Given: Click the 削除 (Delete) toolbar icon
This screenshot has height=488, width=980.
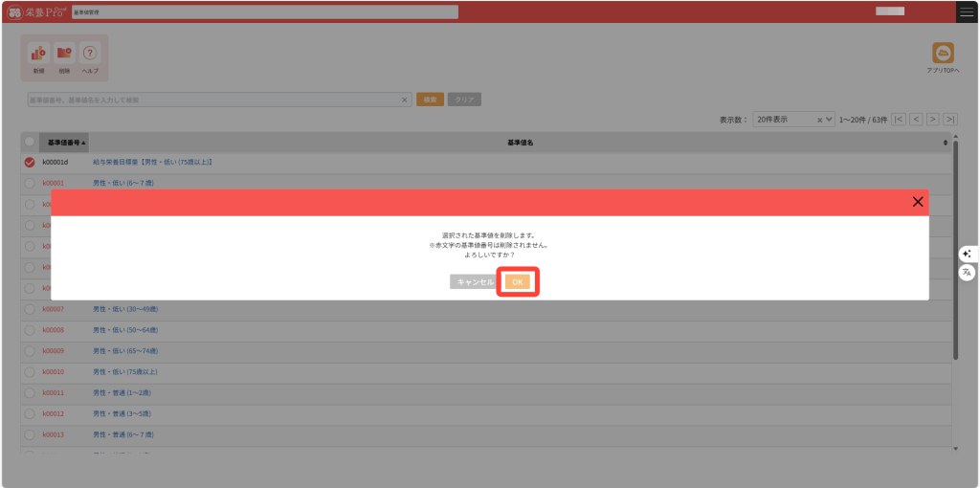Looking at the screenshot, I should [64, 56].
